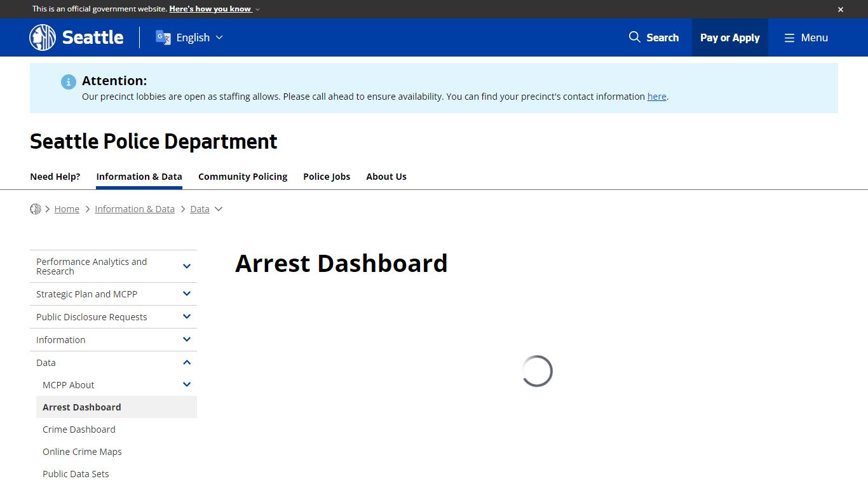Open Information & Data breadcrumb link
The width and height of the screenshot is (868, 488).
pyautogui.click(x=135, y=209)
